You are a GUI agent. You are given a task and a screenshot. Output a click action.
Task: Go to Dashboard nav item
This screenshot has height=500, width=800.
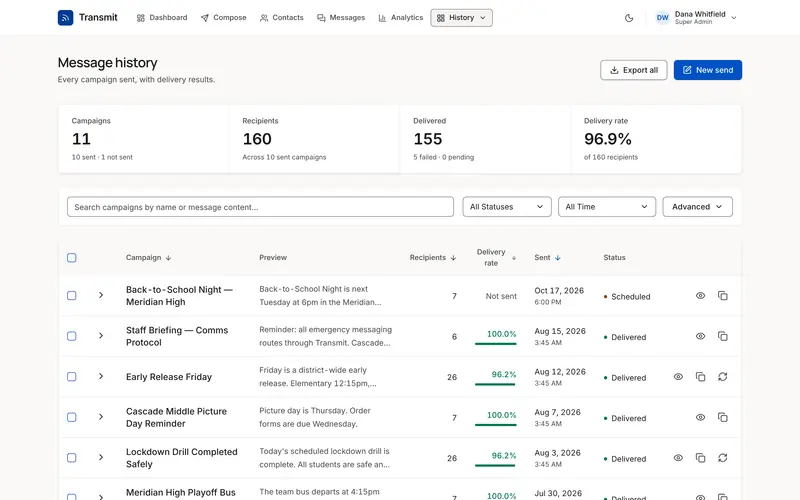click(x=162, y=18)
